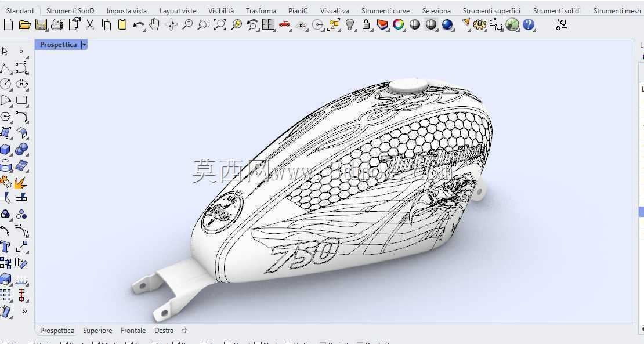
Task: Launch Grasshopper icon
Action: (512, 25)
